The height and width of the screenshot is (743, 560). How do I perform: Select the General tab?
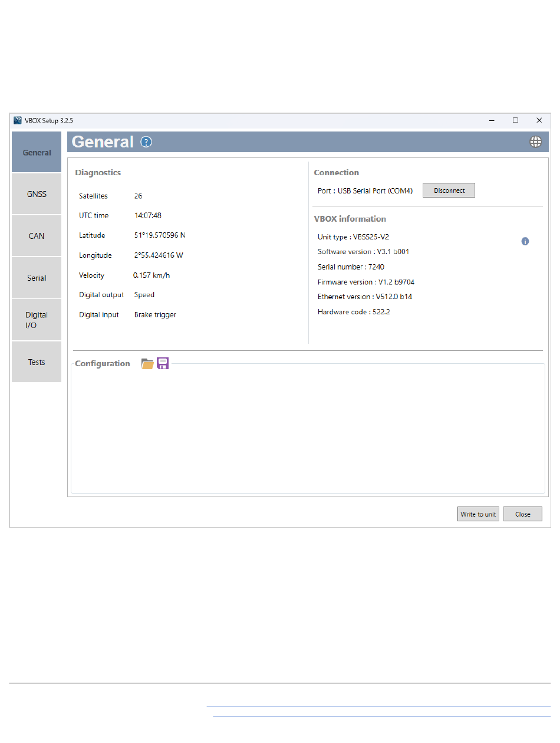click(37, 153)
